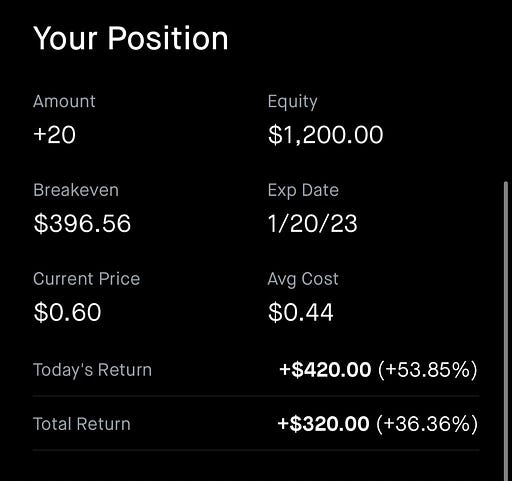The image size is (512, 481).
Task: Click the $0.44 average cost value
Action: tap(301, 312)
